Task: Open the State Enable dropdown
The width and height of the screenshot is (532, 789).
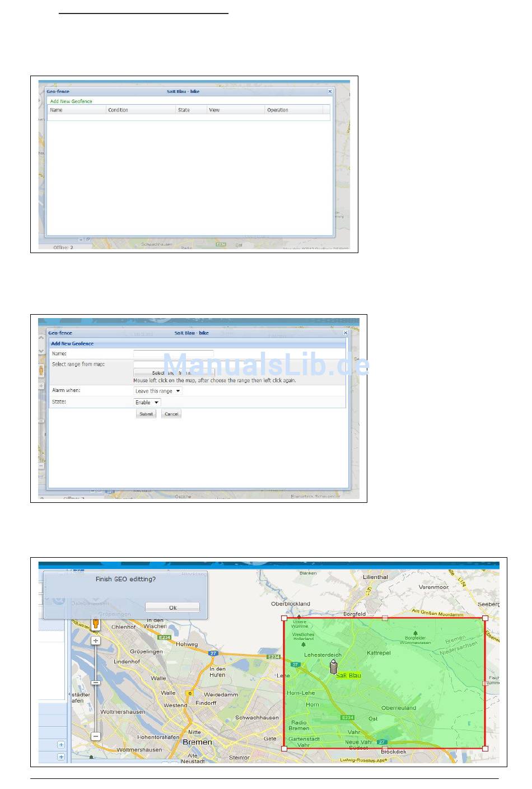Action: click(147, 402)
